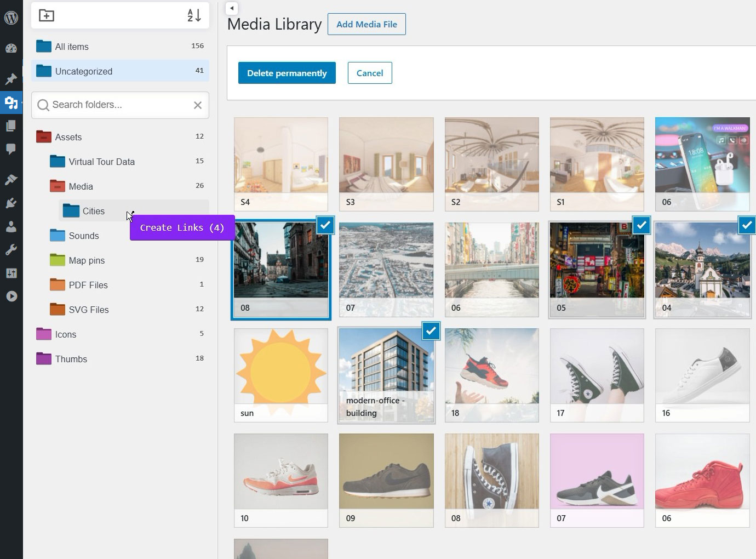Uncheck the selected neon street image 05

click(642, 225)
